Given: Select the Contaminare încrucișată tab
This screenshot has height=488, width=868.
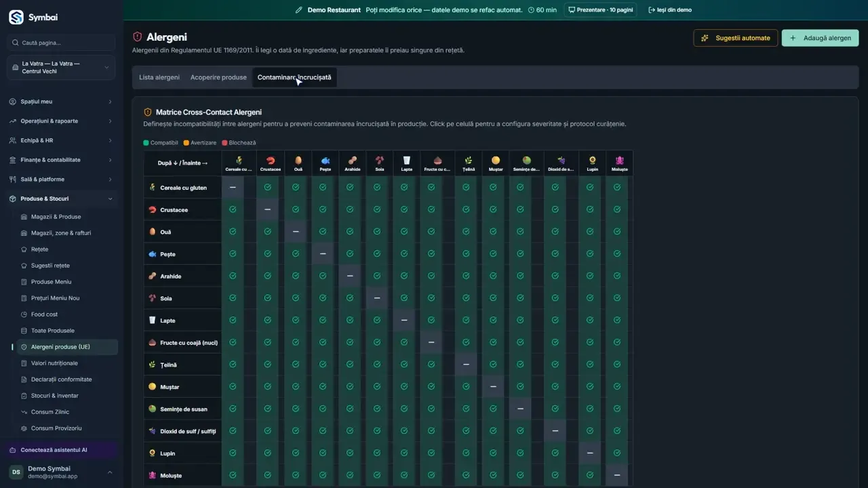Looking at the screenshot, I should click(x=294, y=77).
